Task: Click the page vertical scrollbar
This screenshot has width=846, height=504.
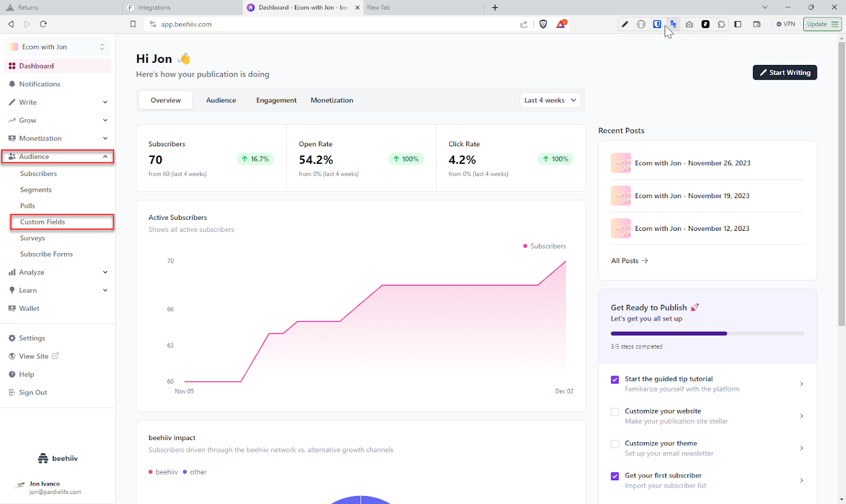Action: tap(842, 184)
